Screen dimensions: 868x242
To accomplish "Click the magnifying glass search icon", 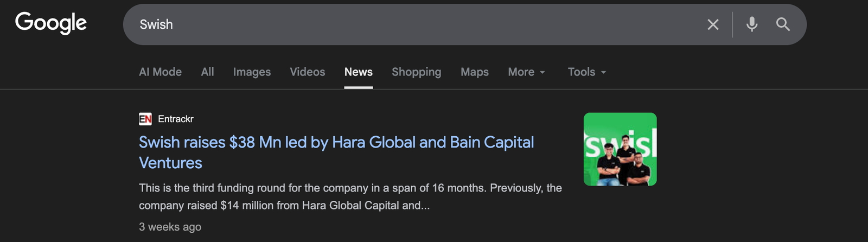I will point(783,24).
